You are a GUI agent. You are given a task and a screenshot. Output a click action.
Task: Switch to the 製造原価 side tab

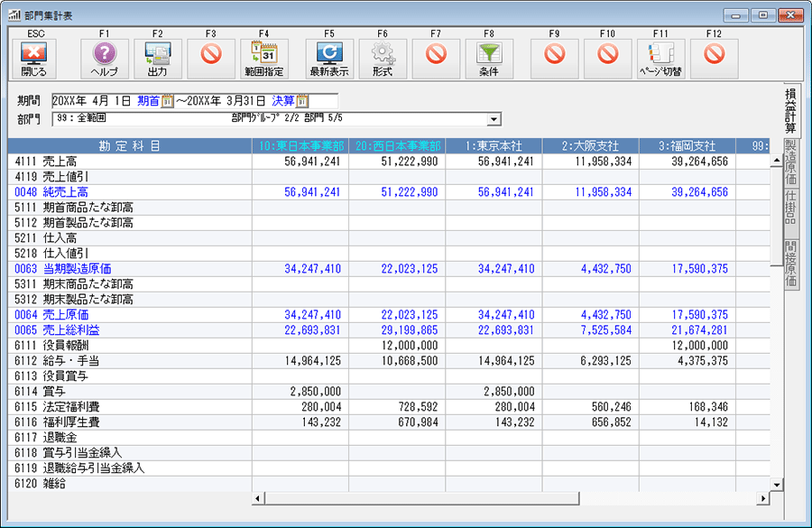tap(790, 162)
